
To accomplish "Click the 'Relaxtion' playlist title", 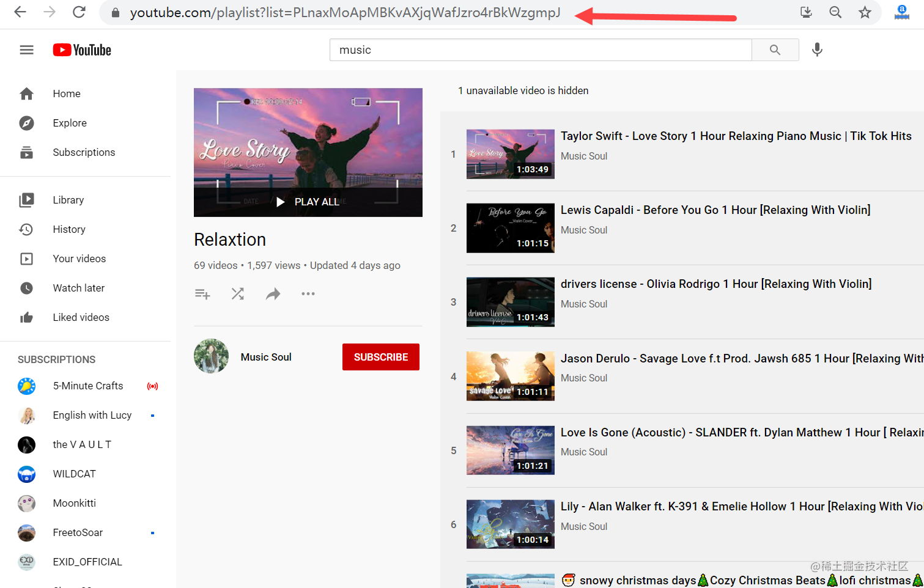I will click(230, 240).
